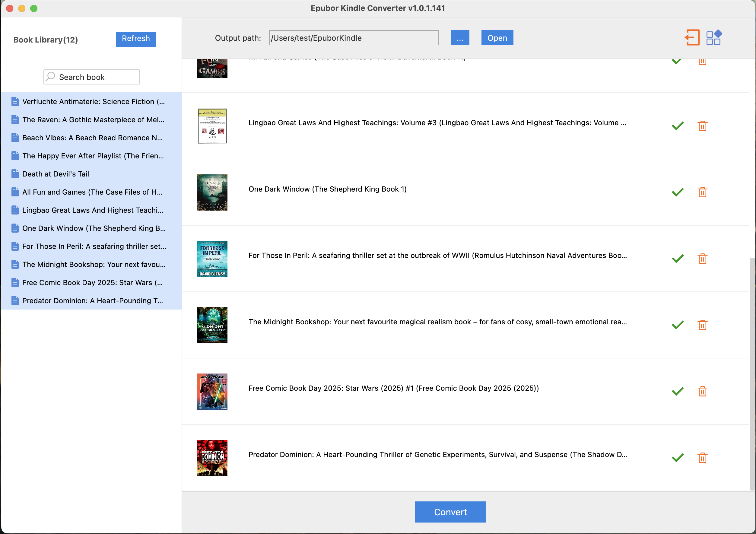This screenshot has height=534, width=756.
Task: Click document icon beside The Happy Ever After Playlist
Action: click(x=15, y=156)
